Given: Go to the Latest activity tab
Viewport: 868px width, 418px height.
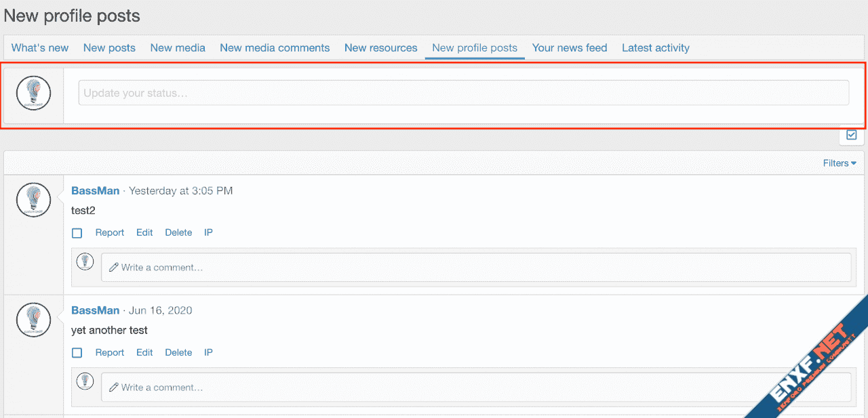Looking at the screenshot, I should (655, 48).
